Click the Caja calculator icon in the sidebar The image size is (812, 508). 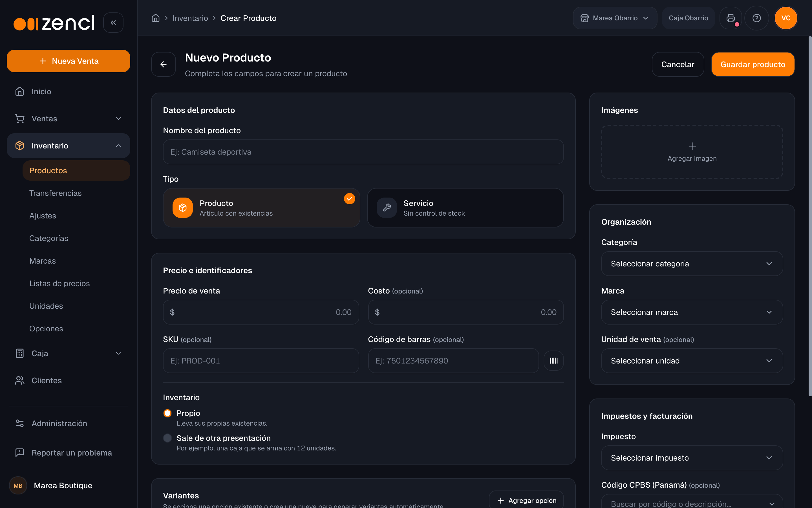20,353
